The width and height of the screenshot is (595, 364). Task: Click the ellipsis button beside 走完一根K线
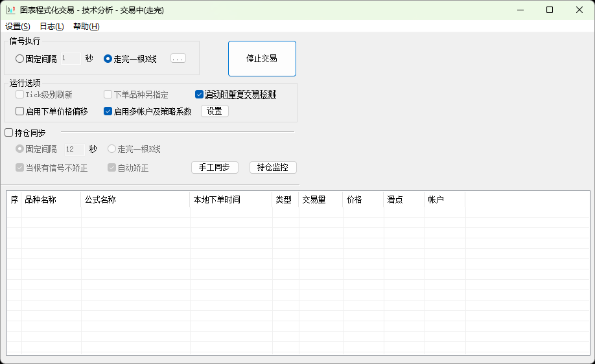tap(178, 58)
